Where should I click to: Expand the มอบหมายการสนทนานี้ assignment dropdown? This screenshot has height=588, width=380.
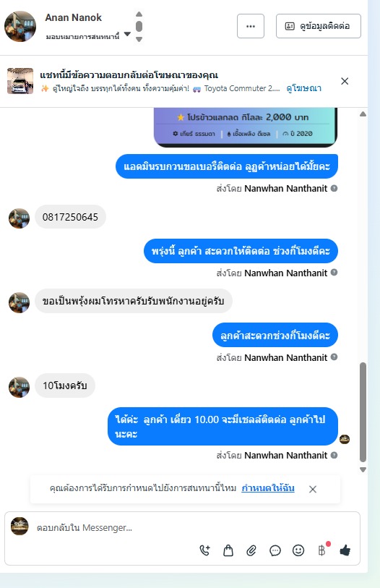click(x=127, y=34)
